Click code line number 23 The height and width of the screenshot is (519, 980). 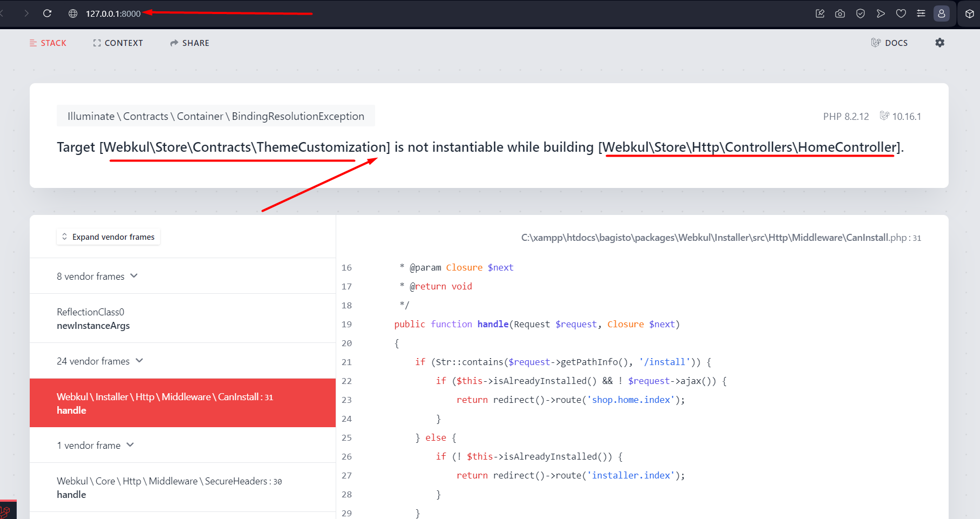click(x=346, y=400)
